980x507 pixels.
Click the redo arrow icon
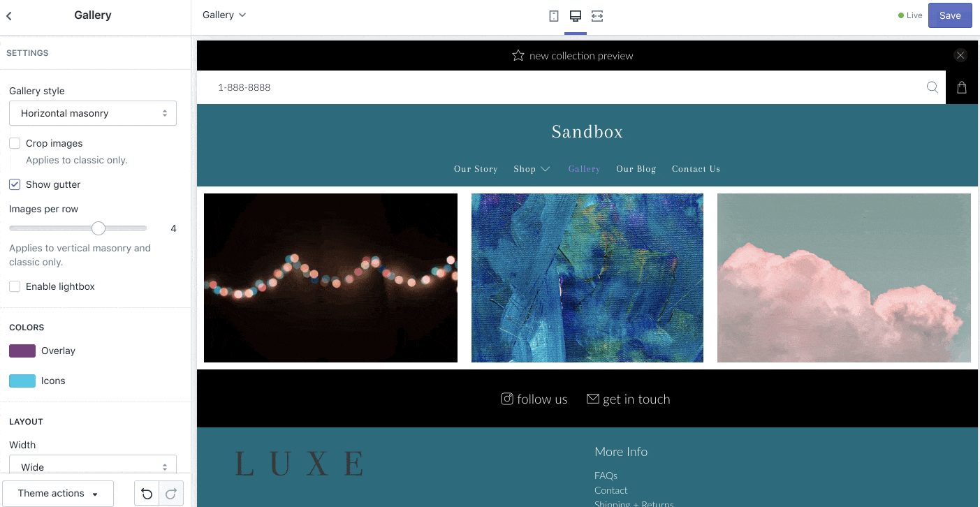point(171,494)
